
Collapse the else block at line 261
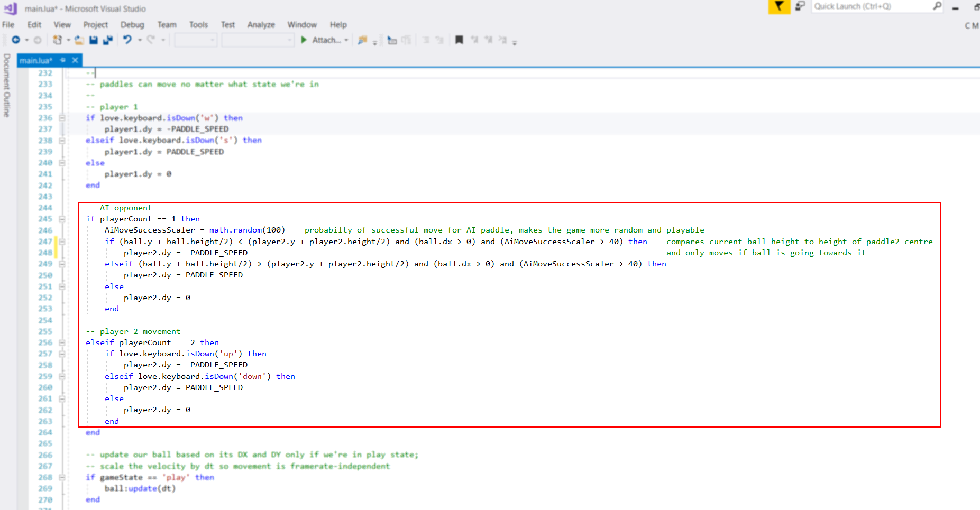pyautogui.click(x=62, y=398)
